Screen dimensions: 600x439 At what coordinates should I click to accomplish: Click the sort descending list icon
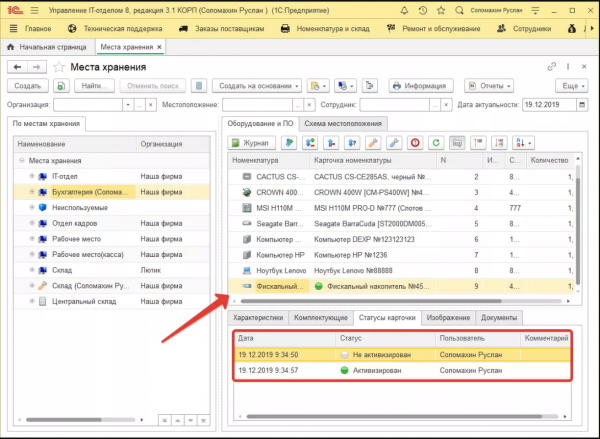click(499, 143)
